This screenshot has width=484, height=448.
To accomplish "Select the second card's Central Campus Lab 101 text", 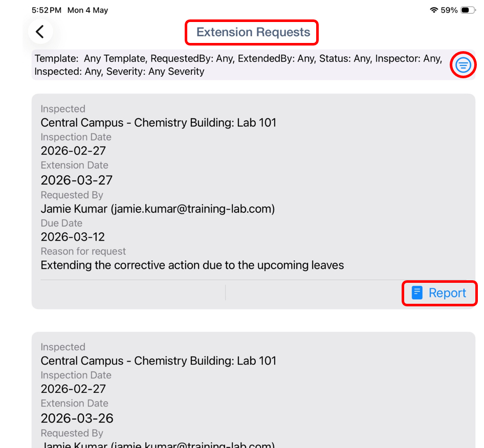I will [x=159, y=361].
